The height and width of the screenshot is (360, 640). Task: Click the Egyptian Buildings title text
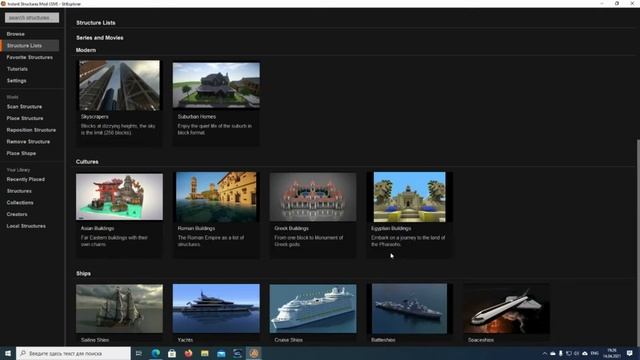[391, 229]
